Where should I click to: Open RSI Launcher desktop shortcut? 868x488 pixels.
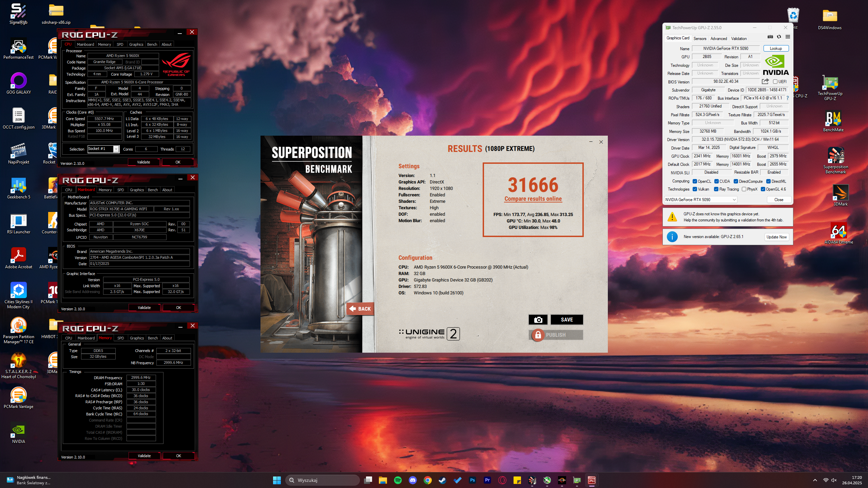[x=19, y=224]
